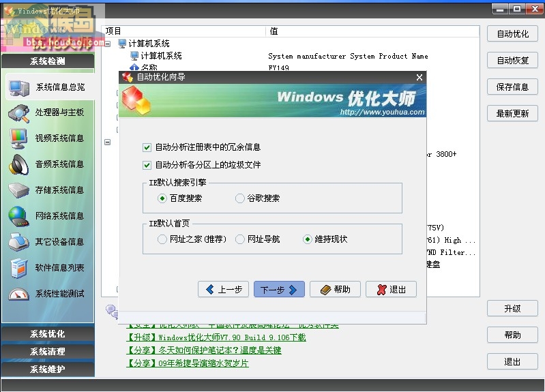Open 软件信息列表 document icon
This screenshot has height=392, width=545.
coord(19,268)
